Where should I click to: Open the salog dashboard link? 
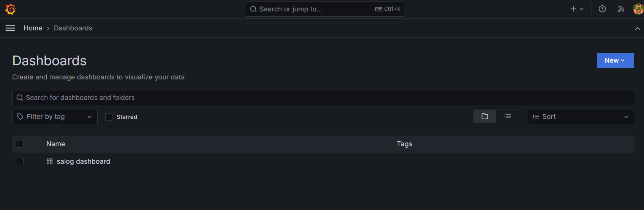(84, 161)
